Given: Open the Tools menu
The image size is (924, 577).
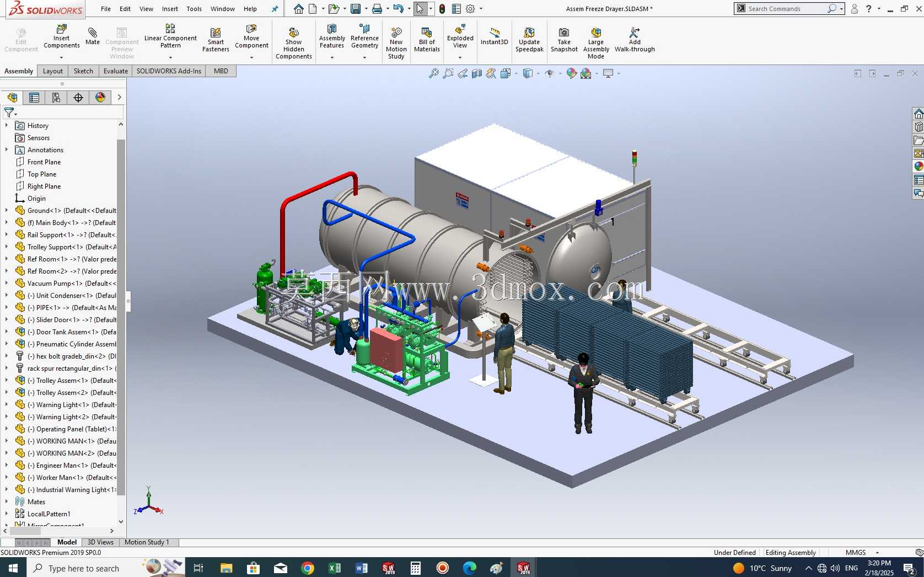Looking at the screenshot, I should pyautogui.click(x=194, y=9).
